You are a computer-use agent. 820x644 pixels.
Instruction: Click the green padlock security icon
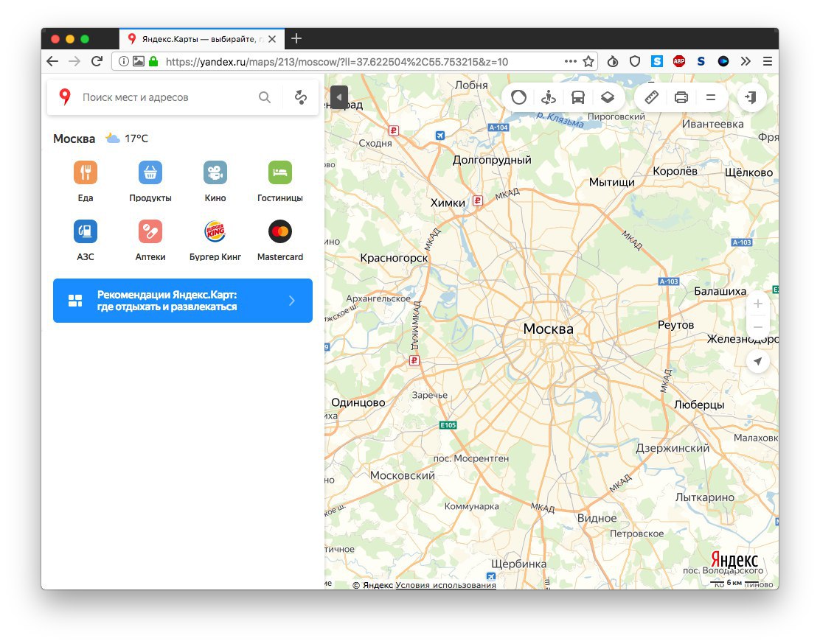click(x=153, y=61)
